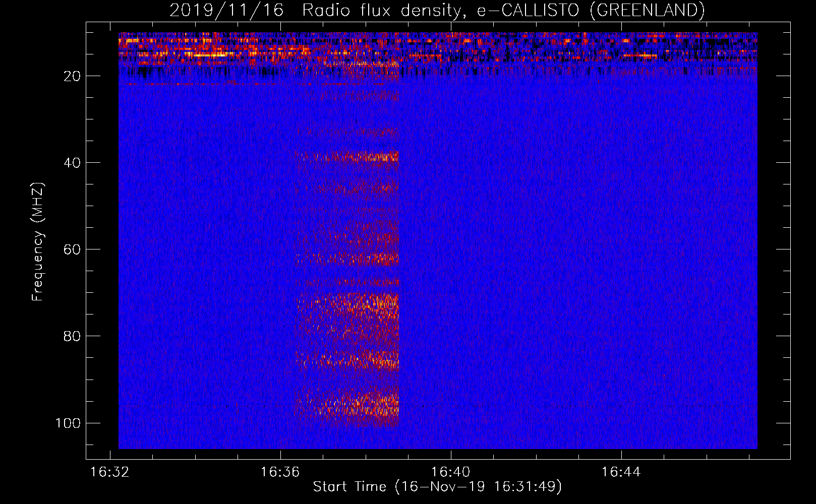Click the '16:36' time tick label
816x504 pixels.
280,472
